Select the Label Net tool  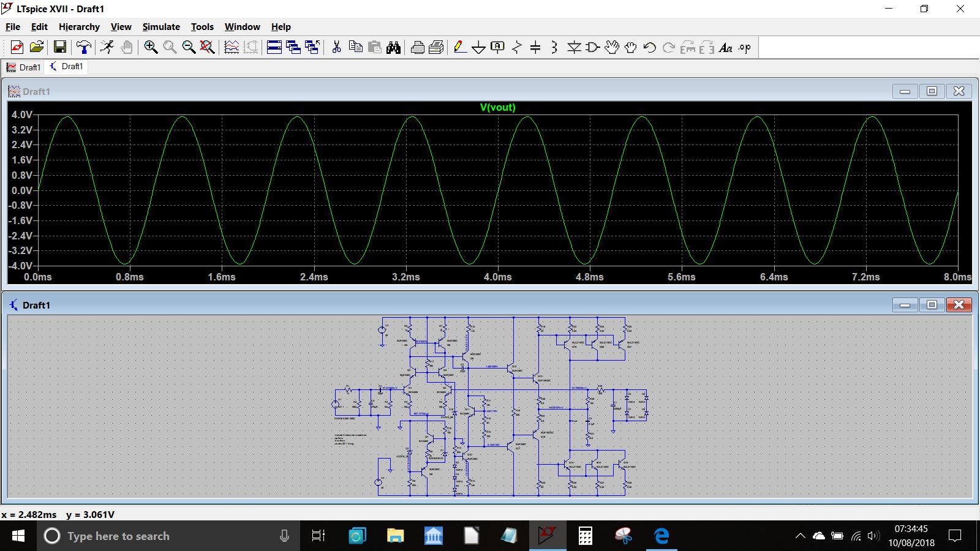[x=498, y=47]
